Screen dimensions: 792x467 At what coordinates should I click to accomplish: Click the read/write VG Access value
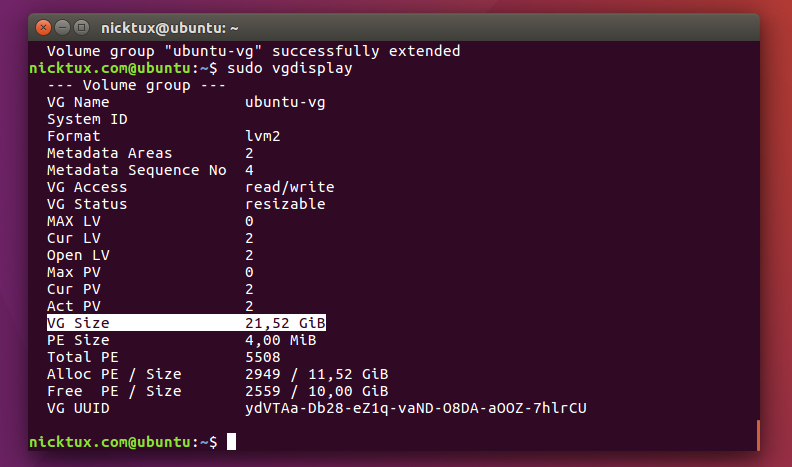pos(289,187)
